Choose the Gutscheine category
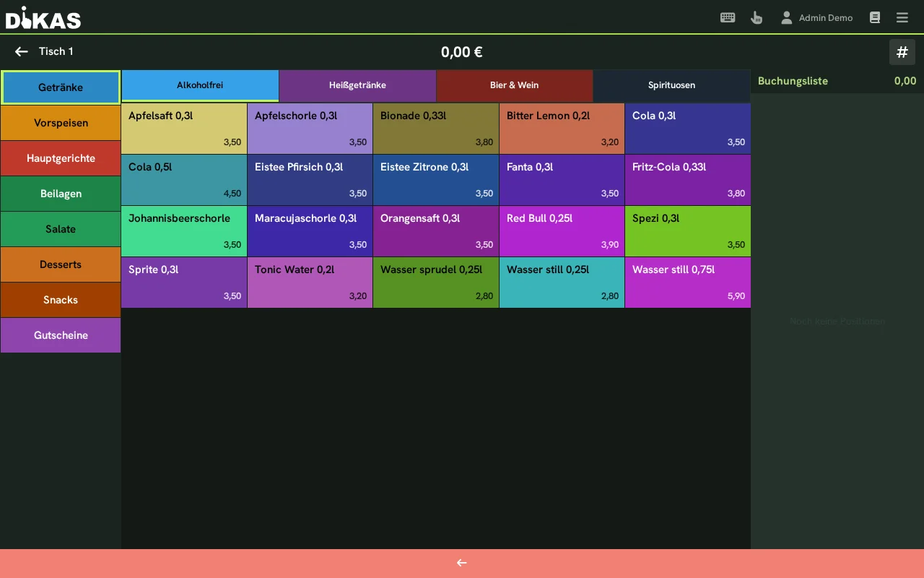 coord(61,335)
